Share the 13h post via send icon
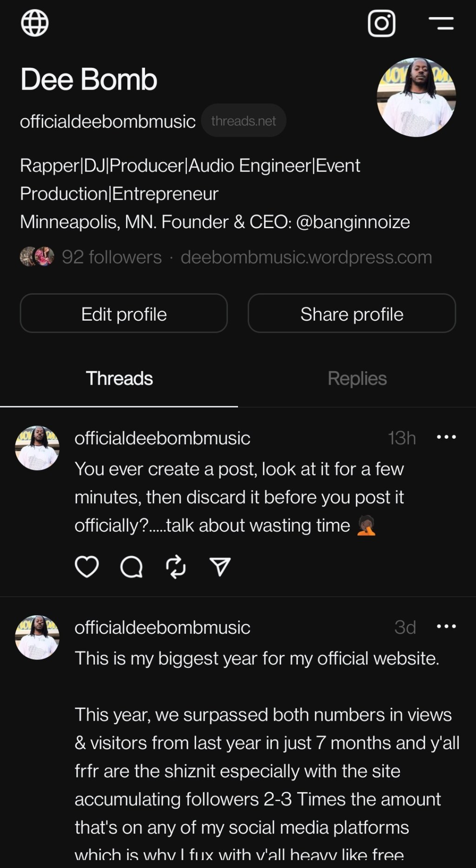The height and width of the screenshot is (868, 476). [x=220, y=566]
